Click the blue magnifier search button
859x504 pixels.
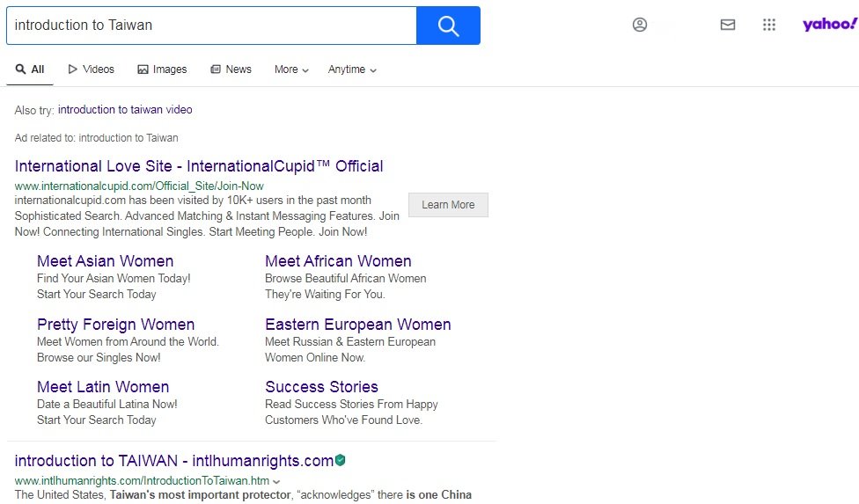tap(448, 26)
